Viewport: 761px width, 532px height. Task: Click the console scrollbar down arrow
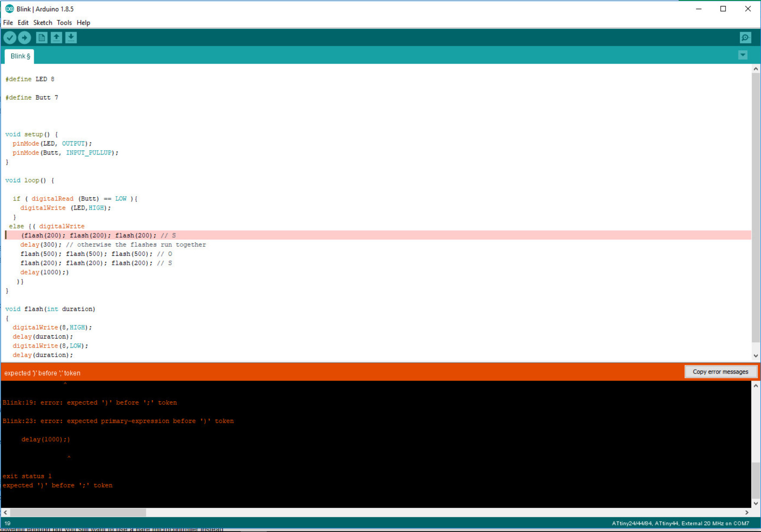point(756,503)
